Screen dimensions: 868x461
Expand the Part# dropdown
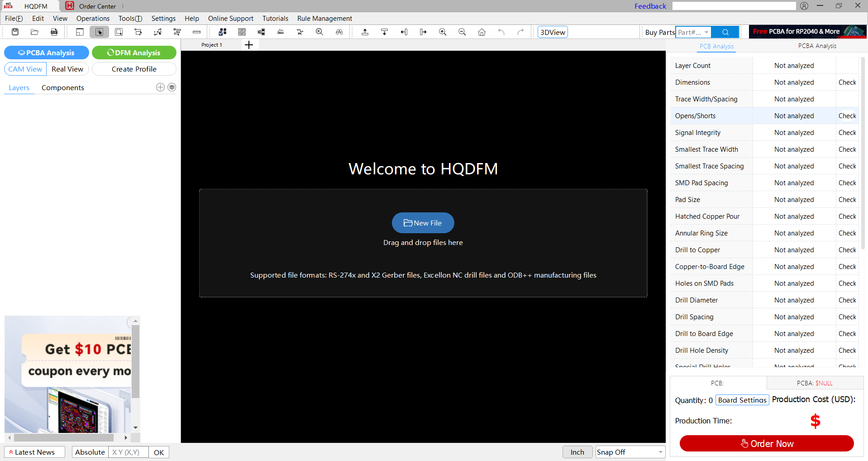[706, 32]
